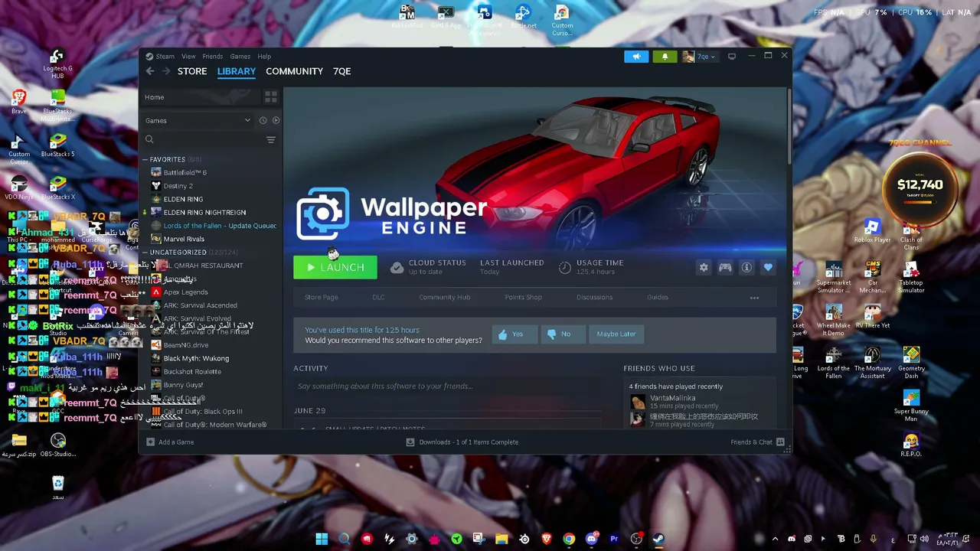Open the Help menu
Viewport: 980px width, 551px height.
[x=264, y=57]
